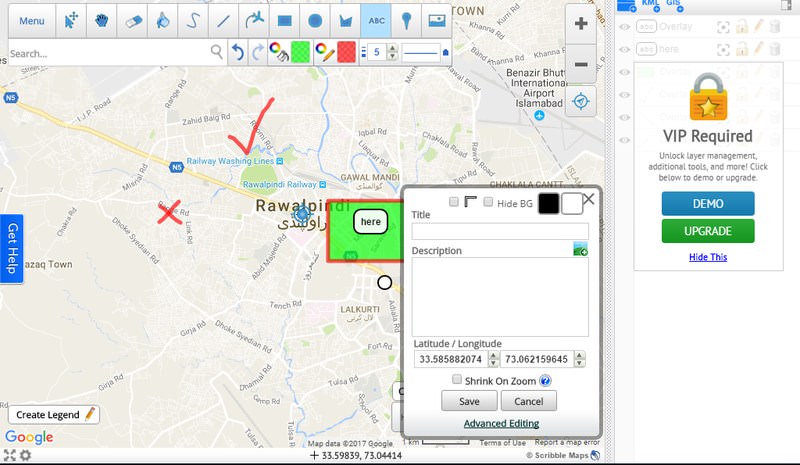Click the longitude value field
Image resolution: width=800 pixels, height=465 pixels.
coord(537,359)
